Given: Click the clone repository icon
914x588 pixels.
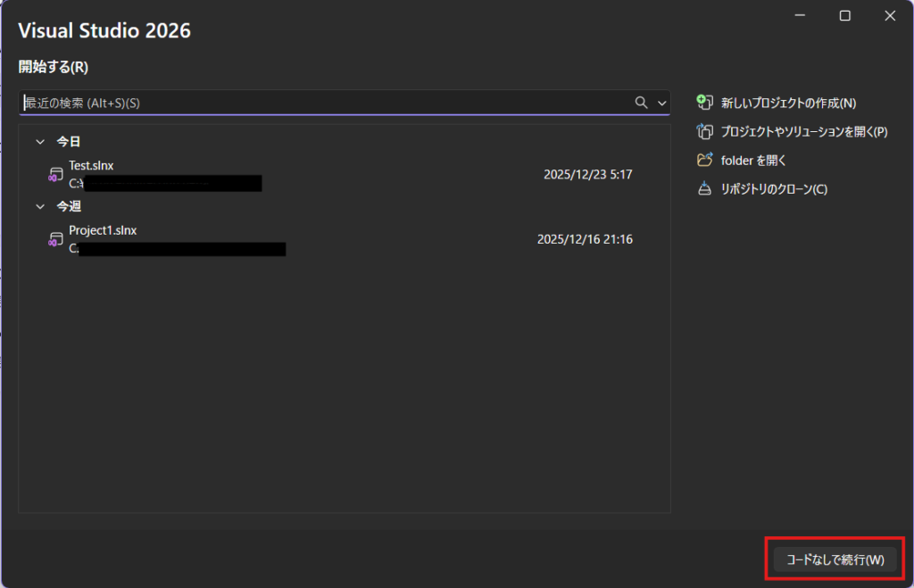Looking at the screenshot, I should pyautogui.click(x=704, y=189).
